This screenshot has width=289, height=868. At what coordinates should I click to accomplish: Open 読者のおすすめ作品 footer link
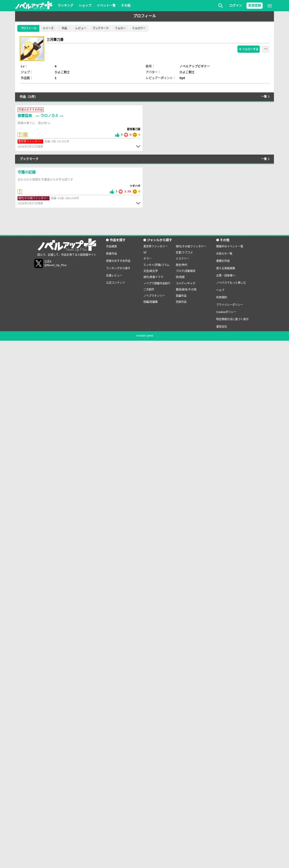point(118,261)
